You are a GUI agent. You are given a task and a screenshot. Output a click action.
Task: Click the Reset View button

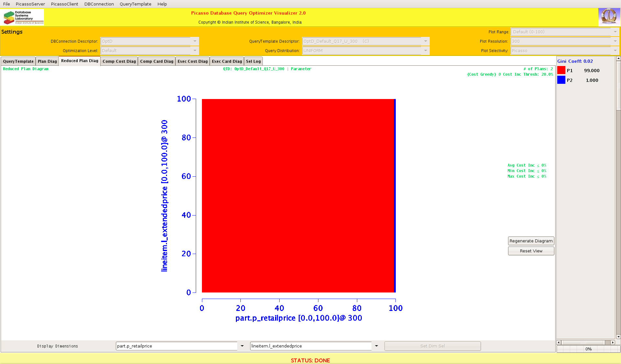click(x=531, y=251)
